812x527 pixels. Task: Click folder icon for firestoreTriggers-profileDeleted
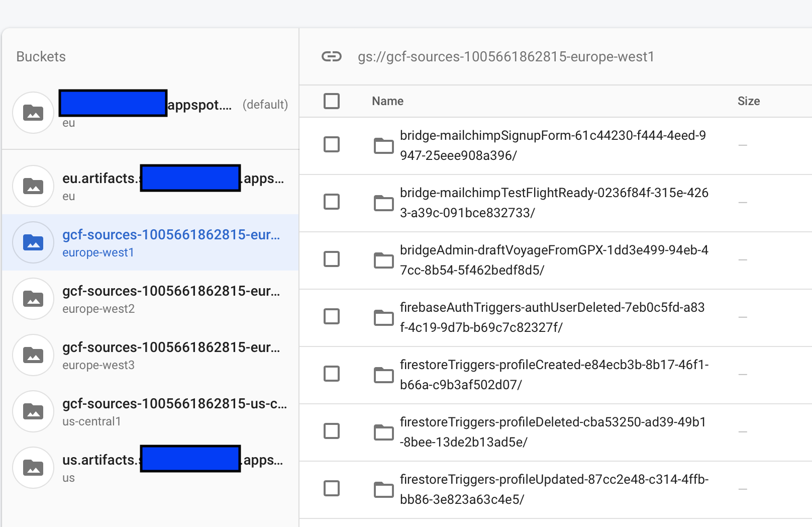(x=384, y=432)
